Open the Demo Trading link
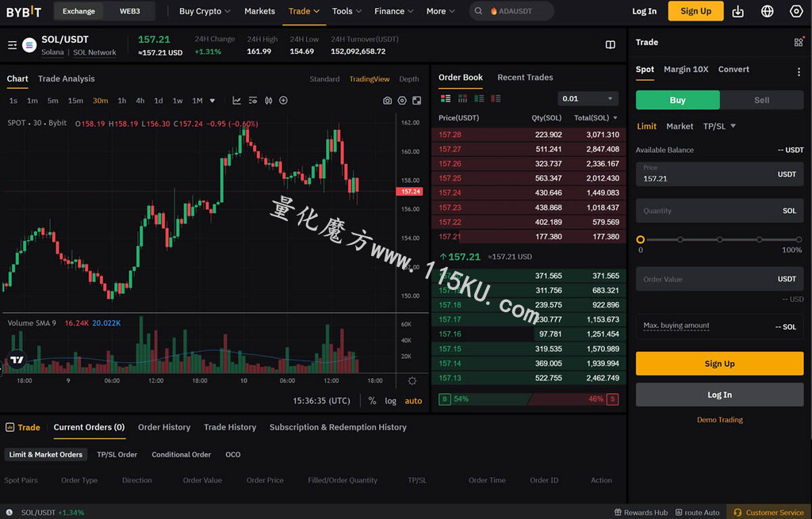812x519 pixels. point(719,420)
